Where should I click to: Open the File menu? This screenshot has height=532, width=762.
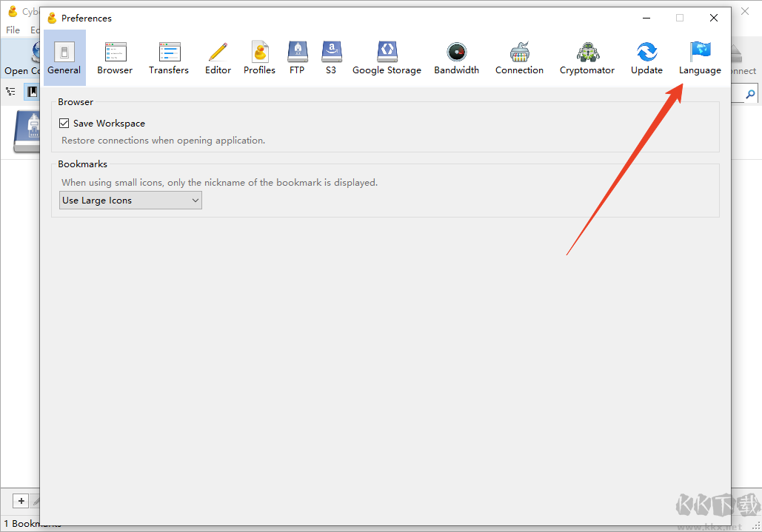coord(13,30)
